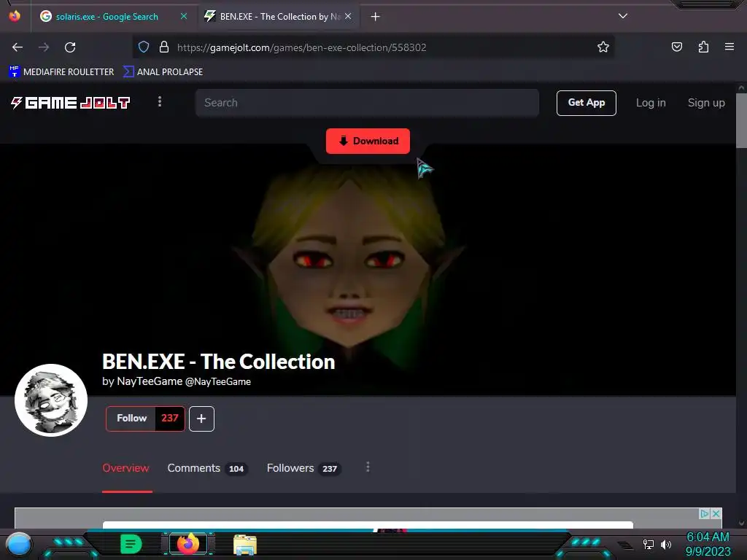Click the 237 follower count badge

coord(169,419)
